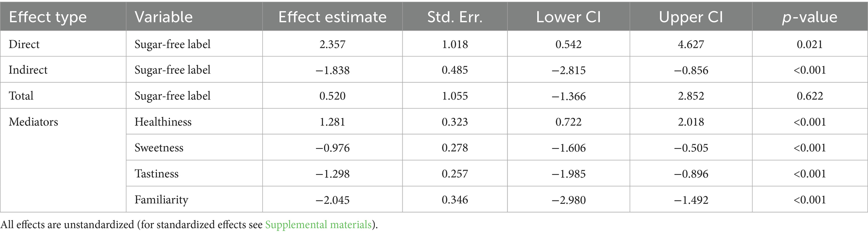
Task: Click the Std. Err. column header
Action: click(x=455, y=17)
